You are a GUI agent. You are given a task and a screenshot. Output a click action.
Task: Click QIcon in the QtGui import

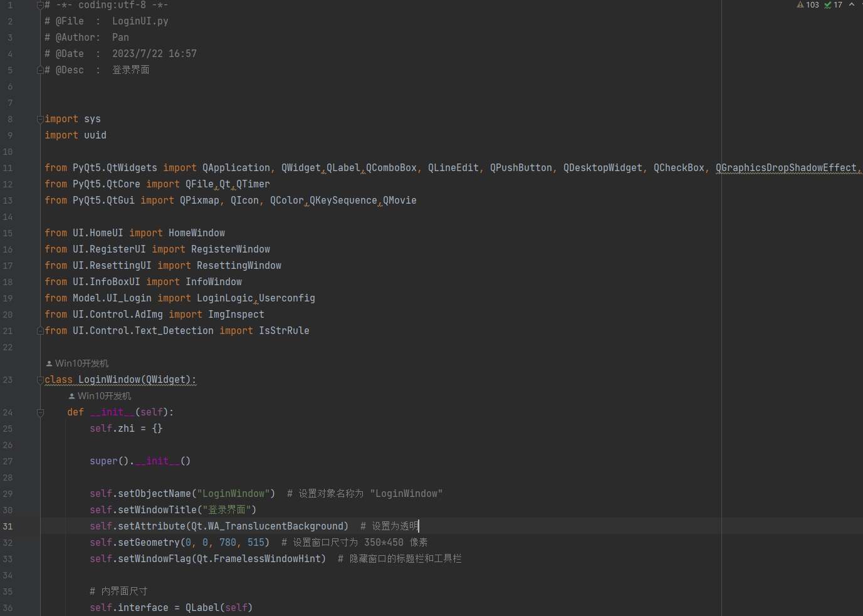244,201
